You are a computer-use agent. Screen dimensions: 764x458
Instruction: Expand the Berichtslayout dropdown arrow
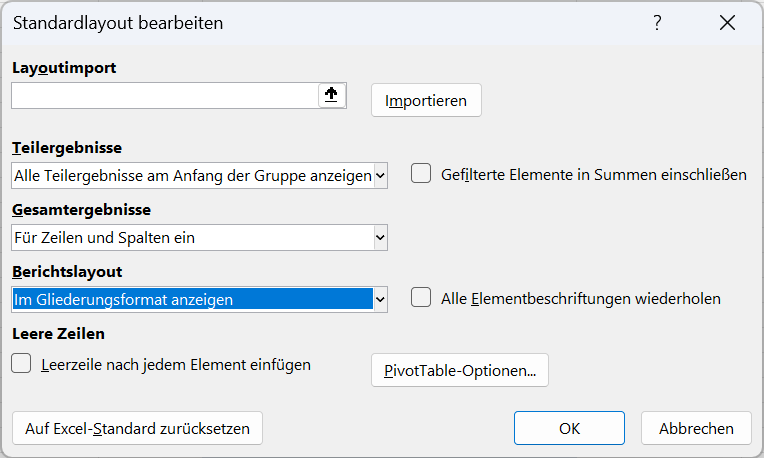point(380,300)
